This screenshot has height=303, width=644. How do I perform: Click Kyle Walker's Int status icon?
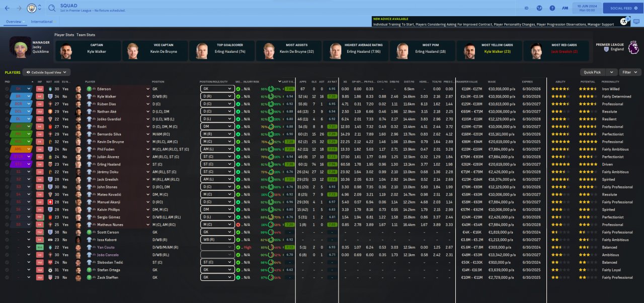point(39,96)
